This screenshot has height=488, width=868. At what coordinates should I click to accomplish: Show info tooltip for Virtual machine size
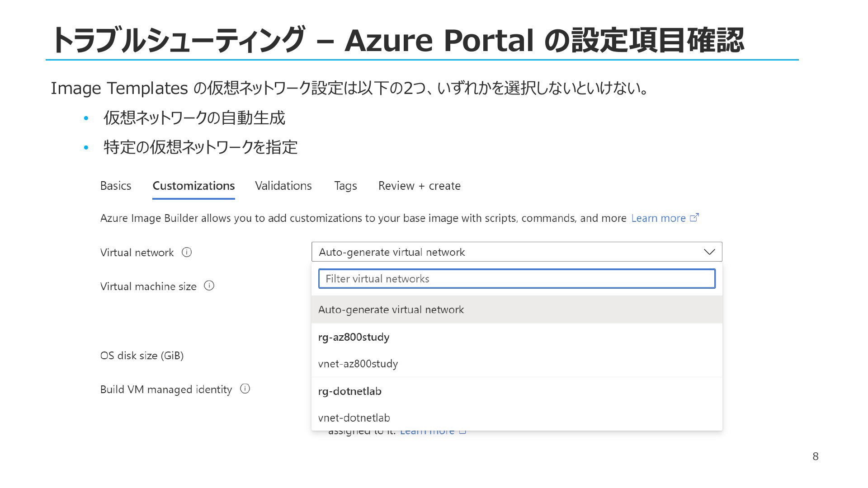coord(209,286)
